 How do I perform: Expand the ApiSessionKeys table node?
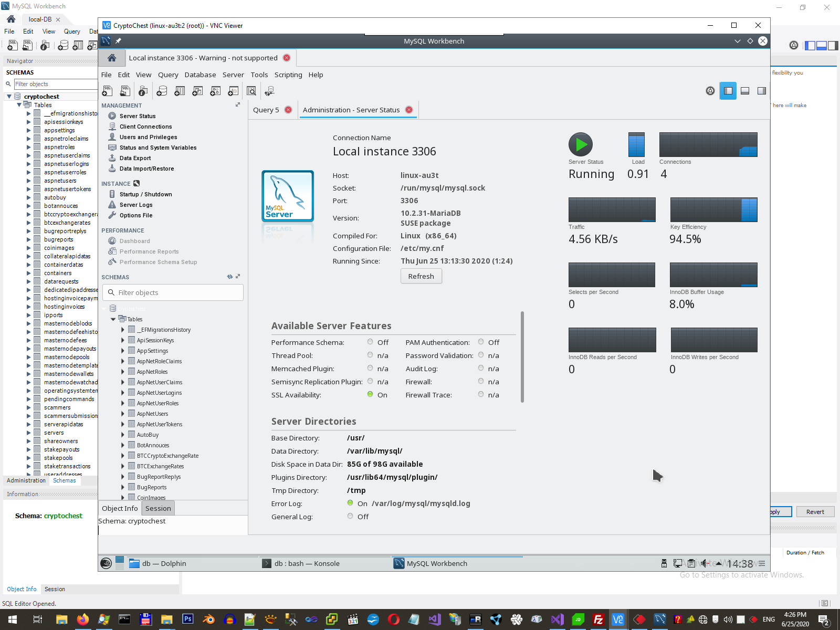pos(123,340)
